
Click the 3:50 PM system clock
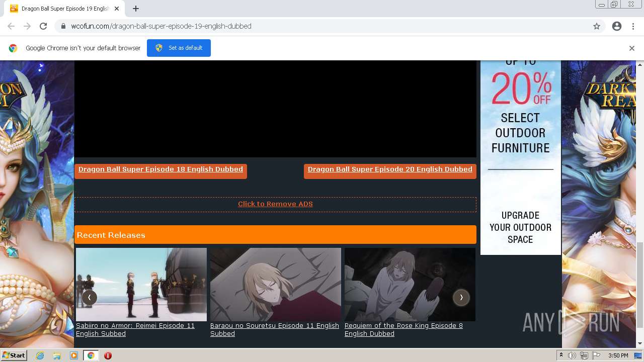[x=618, y=355]
